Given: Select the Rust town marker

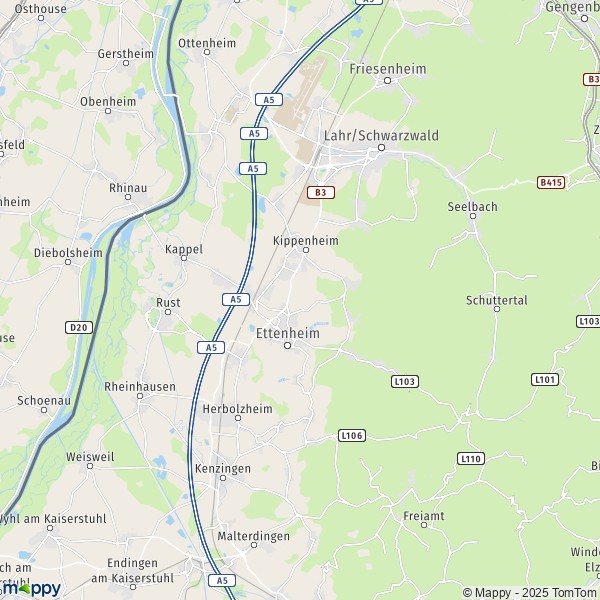Looking at the screenshot, I should point(168,312).
